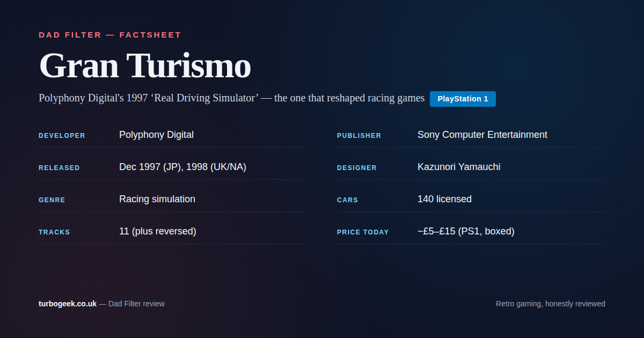Click the Price Today label

[x=363, y=232]
